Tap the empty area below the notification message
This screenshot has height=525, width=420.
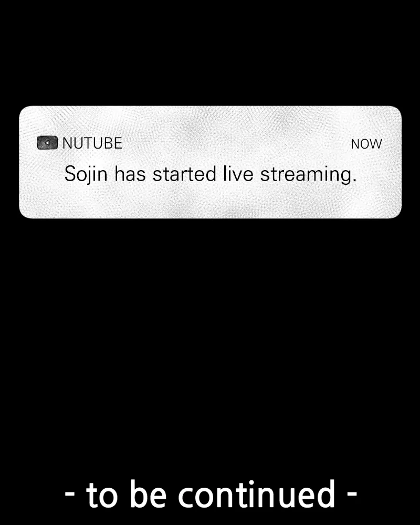(211, 201)
